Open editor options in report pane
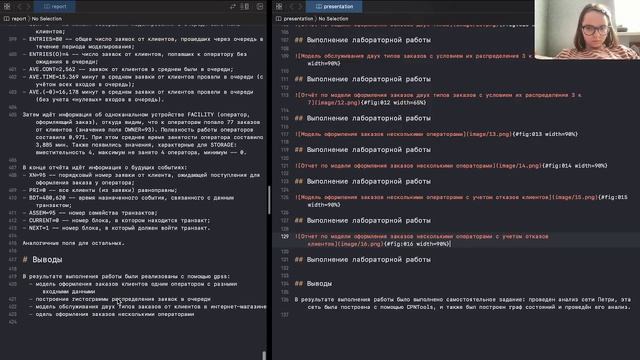 pyautogui.click(x=245, y=6)
